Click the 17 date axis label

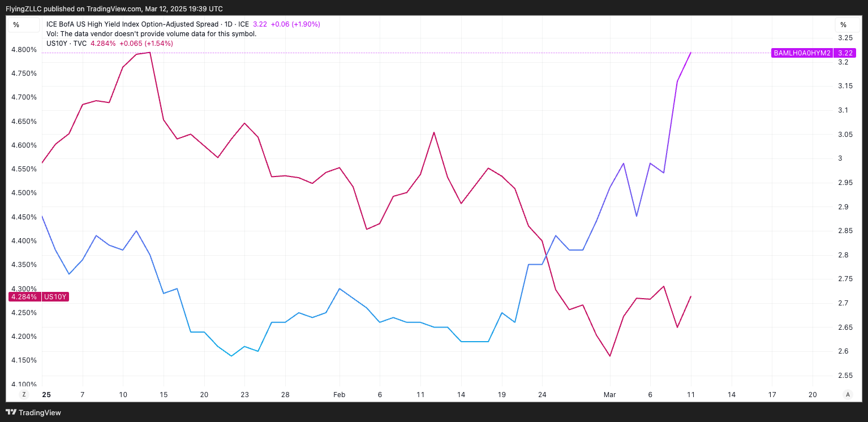(772, 394)
